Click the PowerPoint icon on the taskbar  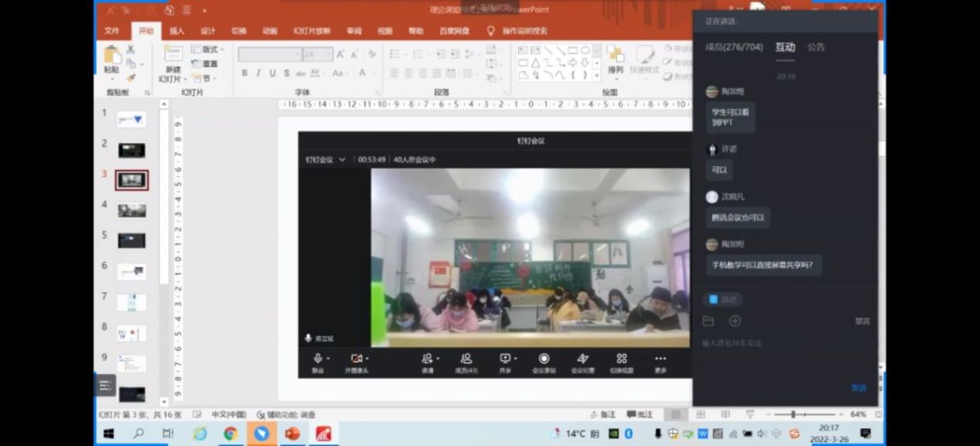[x=292, y=434]
